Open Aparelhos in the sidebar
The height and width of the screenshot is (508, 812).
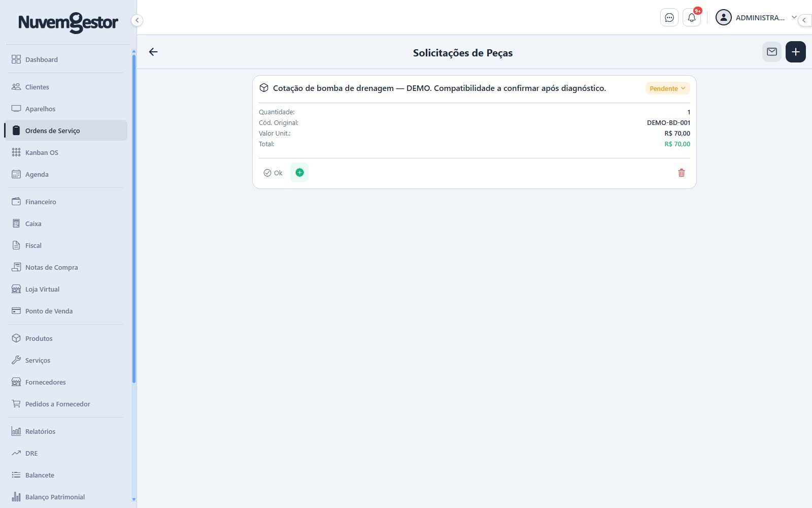click(x=65, y=109)
